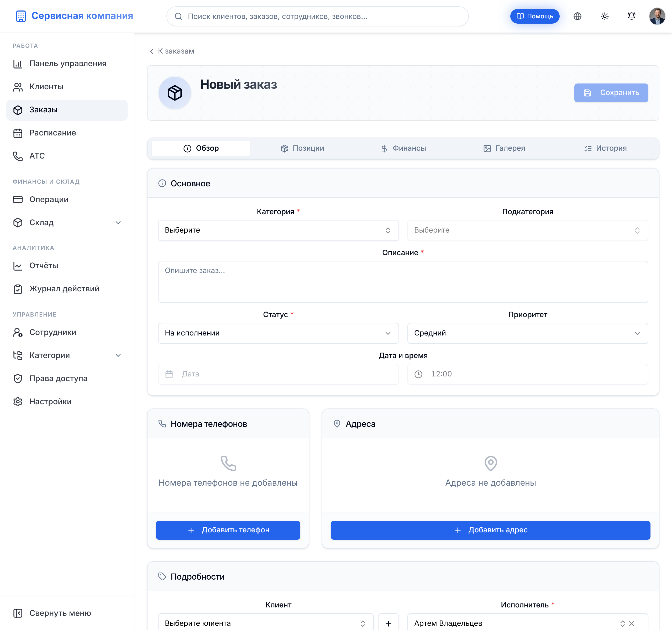The image size is (672, 630).
Task: Select the Обзор tab
Action: tap(201, 148)
